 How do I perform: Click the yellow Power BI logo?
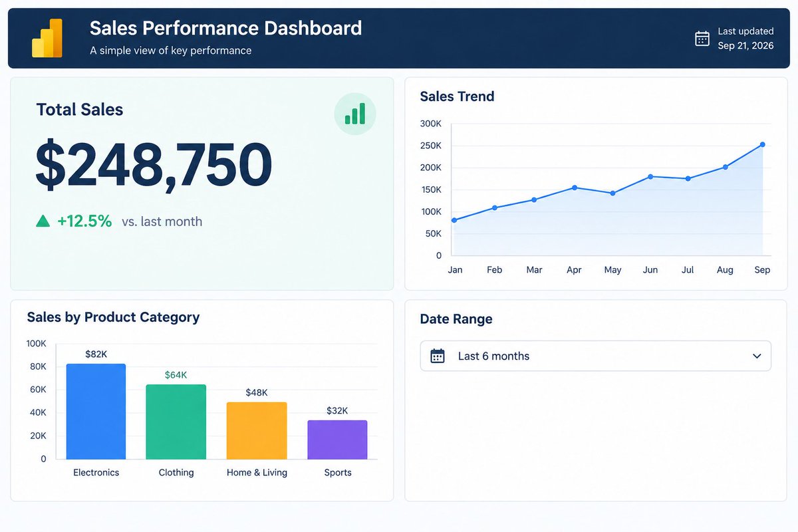(x=47, y=38)
